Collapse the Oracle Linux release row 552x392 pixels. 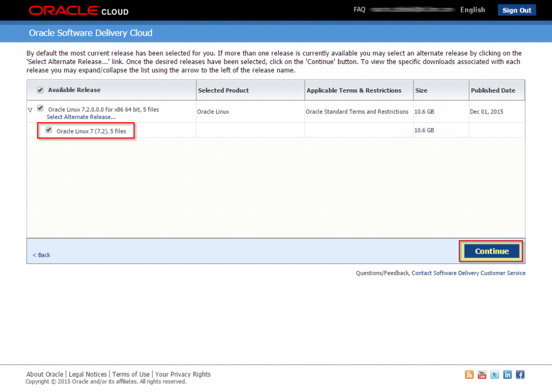(x=30, y=108)
